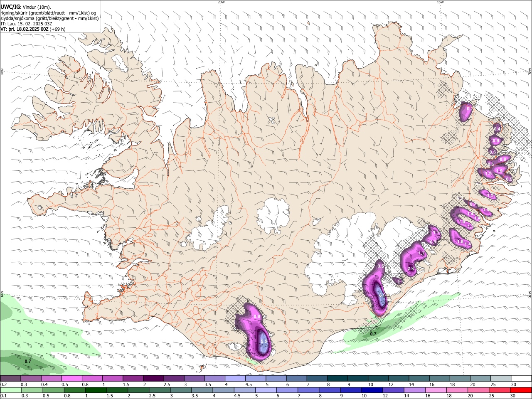Click the UWC/IG Vindur (10m) title line

click(x=26, y=7)
